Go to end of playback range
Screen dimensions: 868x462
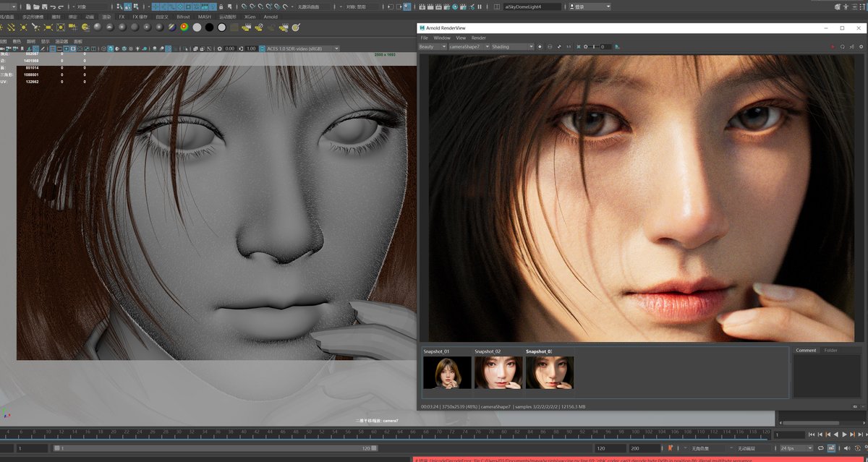(865, 435)
